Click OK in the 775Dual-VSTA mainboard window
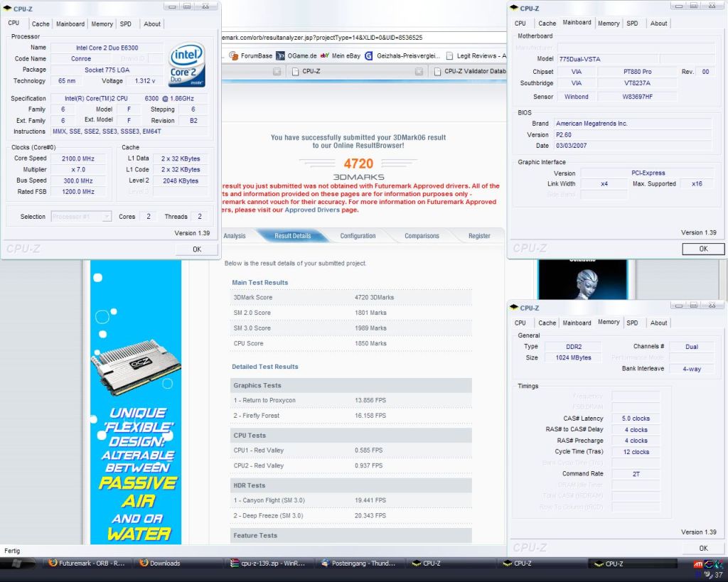The image size is (728, 582). point(703,249)
